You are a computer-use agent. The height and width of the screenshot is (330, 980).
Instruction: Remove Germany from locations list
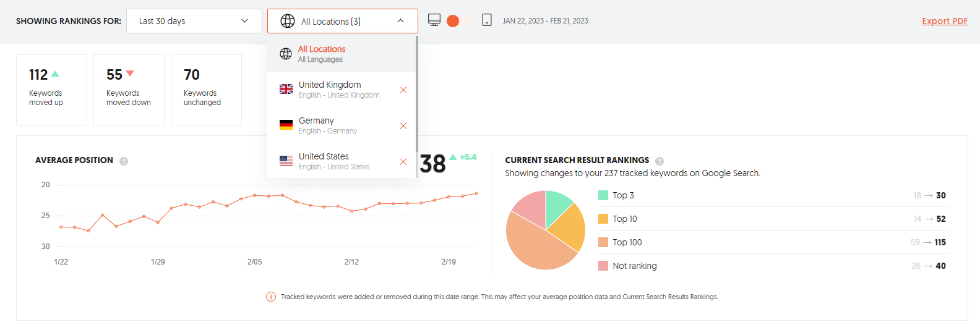click(403, 126)
